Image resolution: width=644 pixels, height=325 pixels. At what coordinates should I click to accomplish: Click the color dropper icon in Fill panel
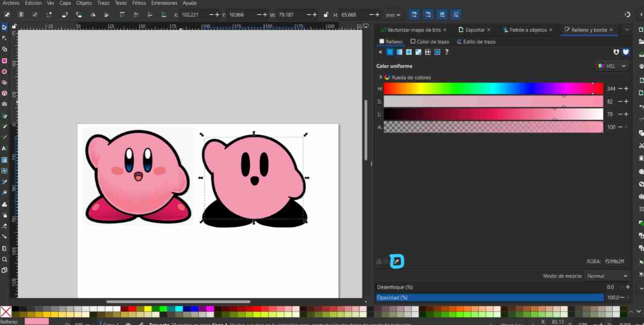point(397,261)
